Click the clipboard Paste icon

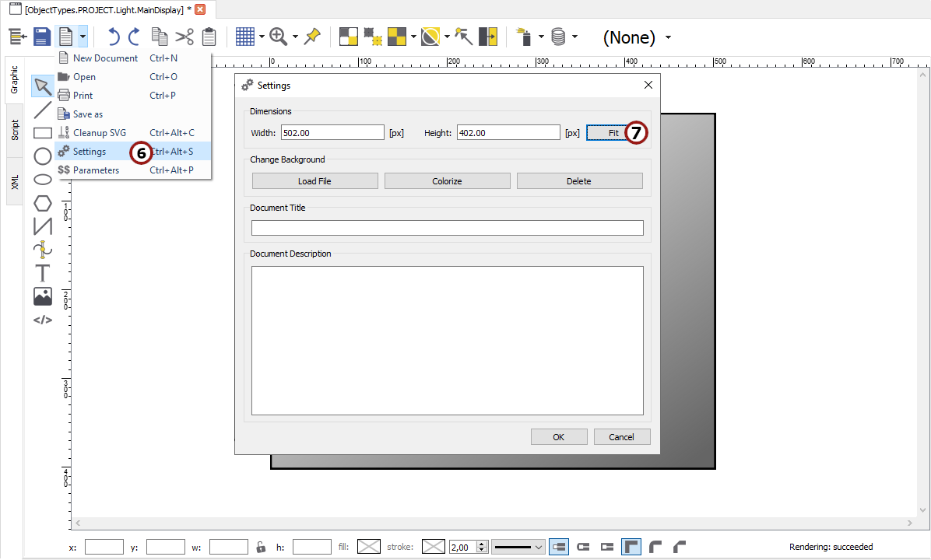pos(209,37)
